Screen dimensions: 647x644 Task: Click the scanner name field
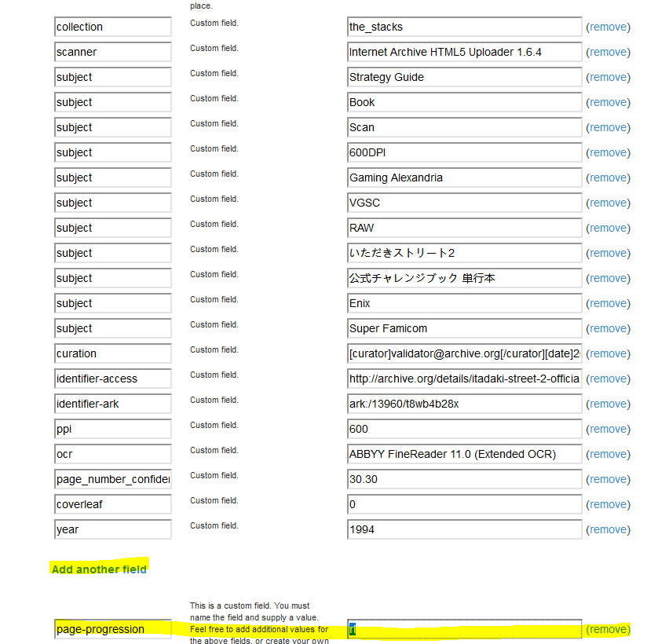point(113,52)
